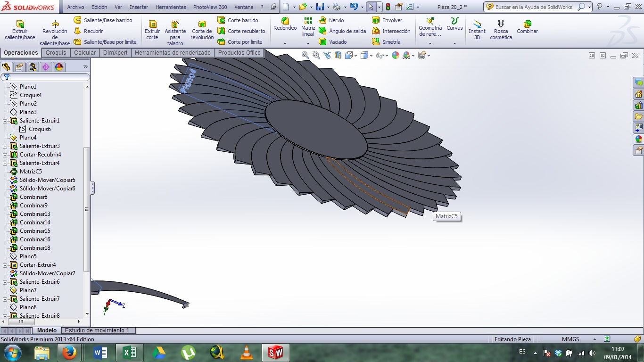The height and width of the screenshot is (362, 644).
Task: Select Corte de revolución
Action: [x=202, y=30]
